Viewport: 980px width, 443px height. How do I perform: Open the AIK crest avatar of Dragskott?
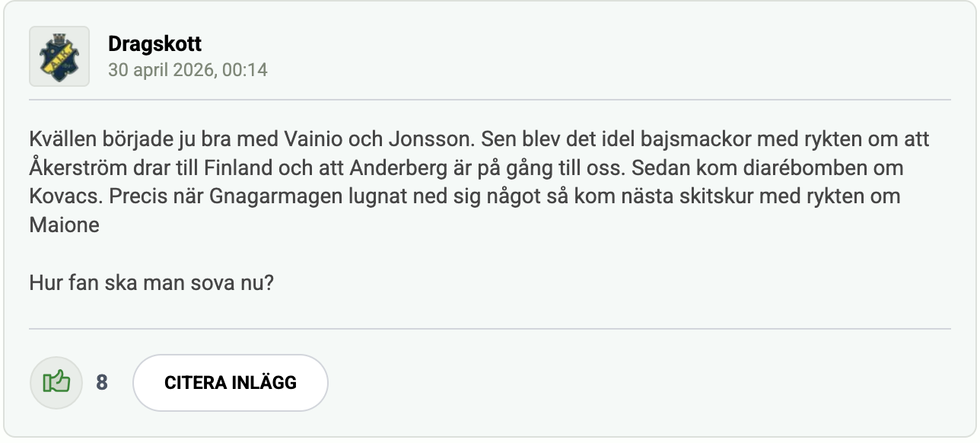click(59, 56)
